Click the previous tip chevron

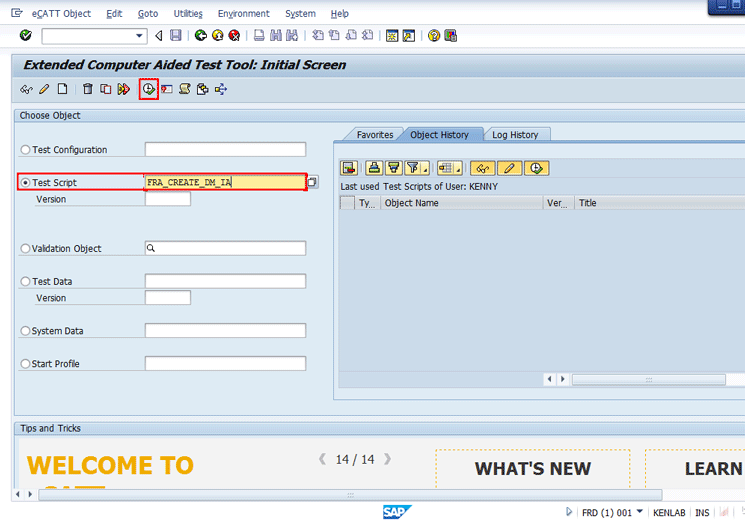[x=323, y=459]
